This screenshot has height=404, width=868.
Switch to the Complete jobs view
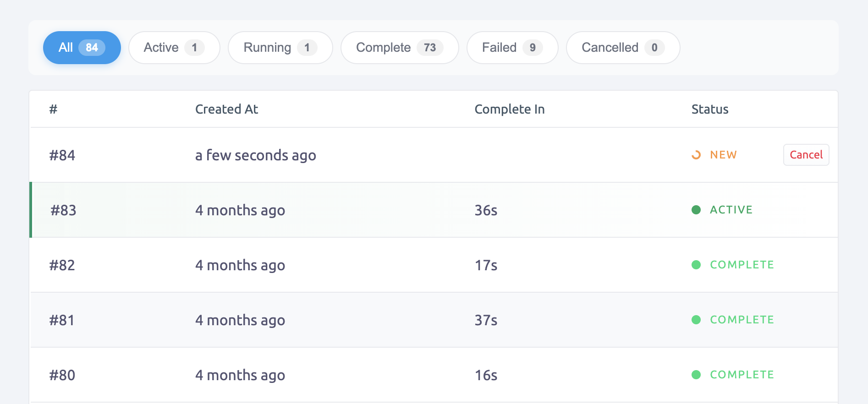click(x=399, y=47)
